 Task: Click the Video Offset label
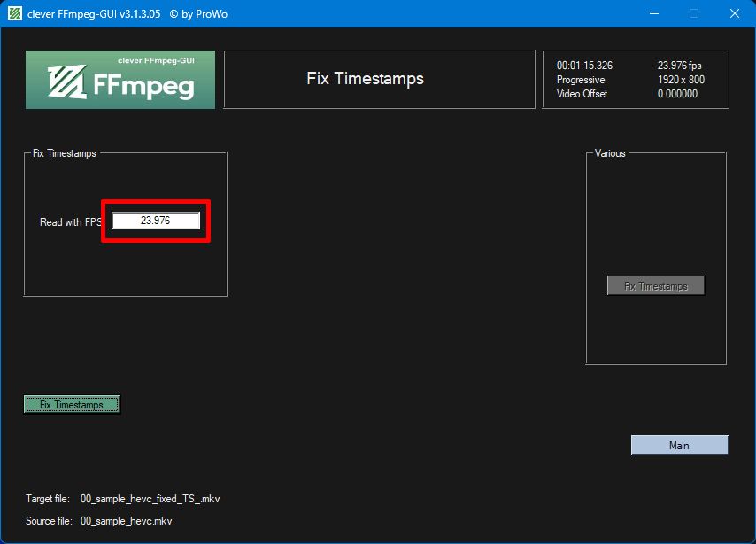[x=582, y=94]
